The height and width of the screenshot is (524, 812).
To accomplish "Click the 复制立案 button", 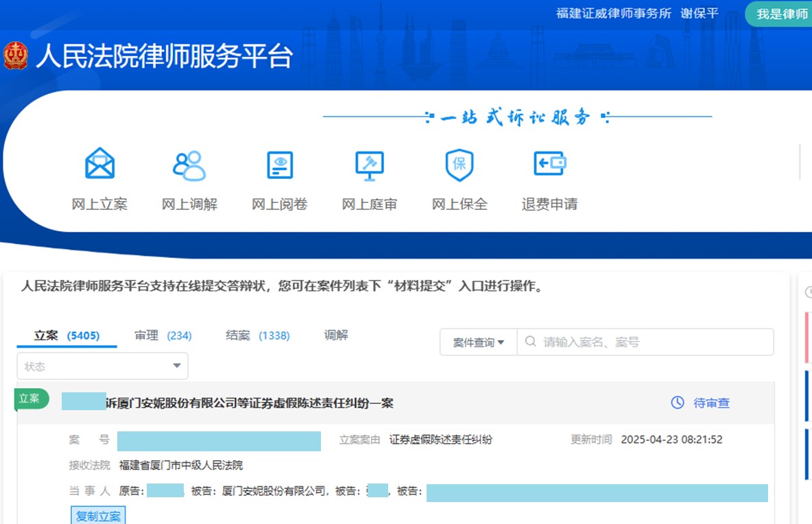I will click(x=98, y=516).
